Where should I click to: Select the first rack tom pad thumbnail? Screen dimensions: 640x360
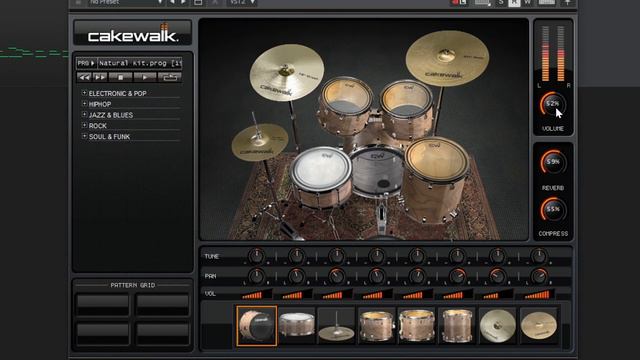[376, 326]
